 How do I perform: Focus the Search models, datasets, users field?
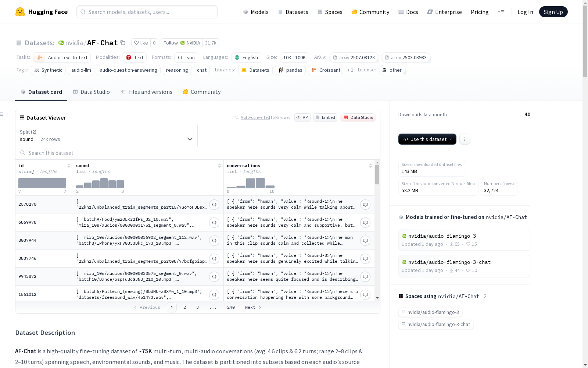point(147,12)
